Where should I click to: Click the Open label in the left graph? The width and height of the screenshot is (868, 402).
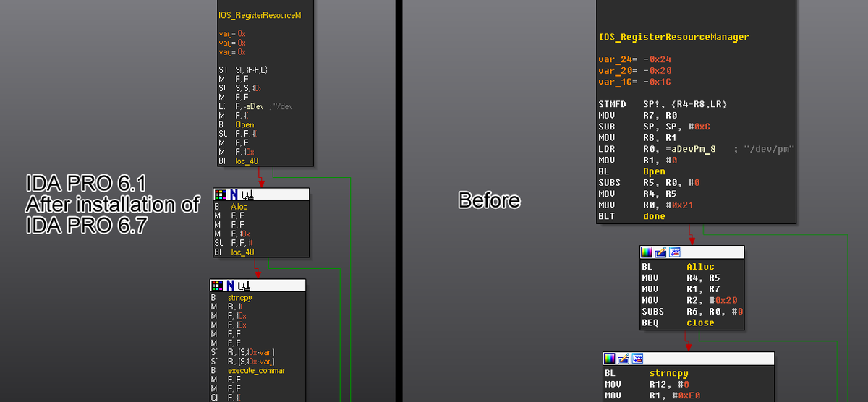[x=244, y=125]
